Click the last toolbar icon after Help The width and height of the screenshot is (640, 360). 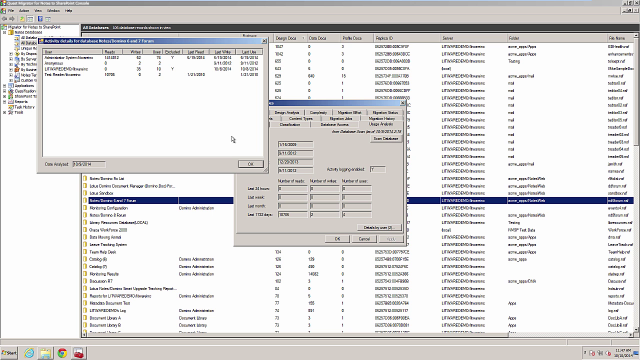tap(48, 19)
